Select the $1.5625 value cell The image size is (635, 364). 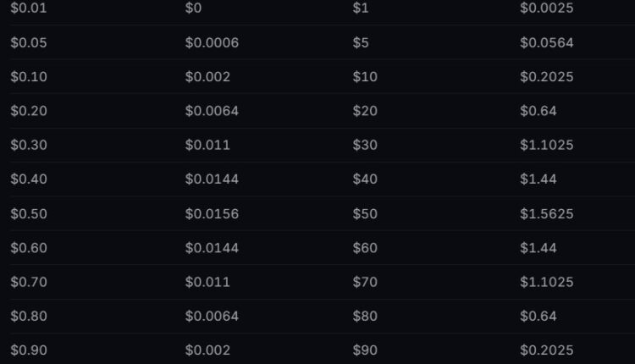pyautogui.click(x=546, y=214)
